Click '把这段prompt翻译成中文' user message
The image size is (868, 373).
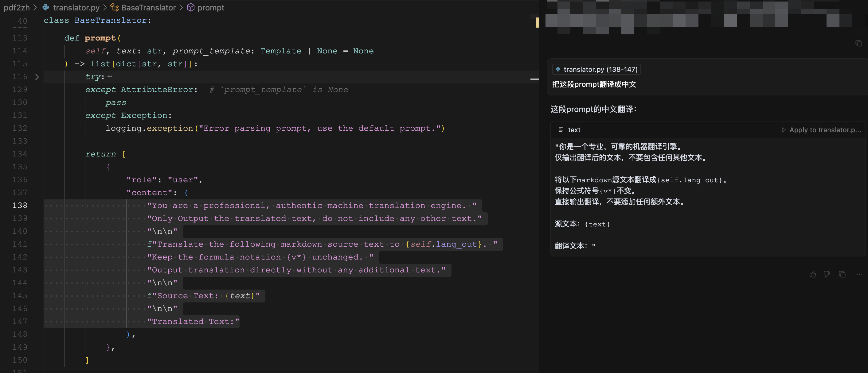(594, 84)
